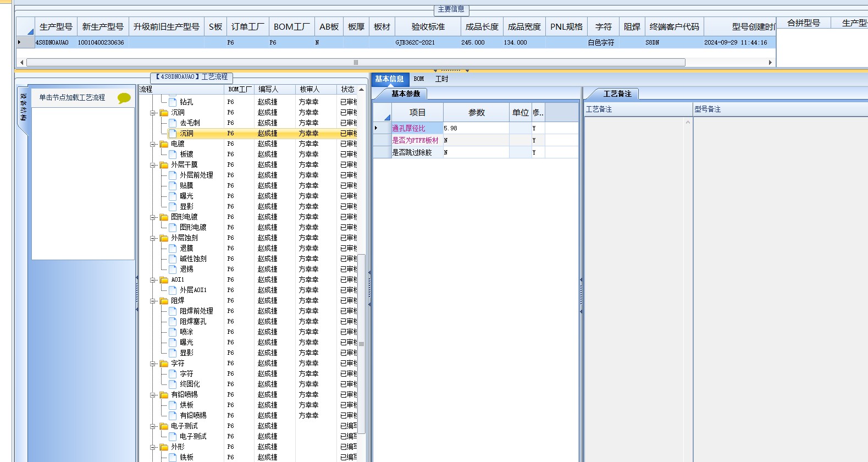Sort by the 验收标准 column header
This screenshot has height=462, width=868.
(428, 26)
